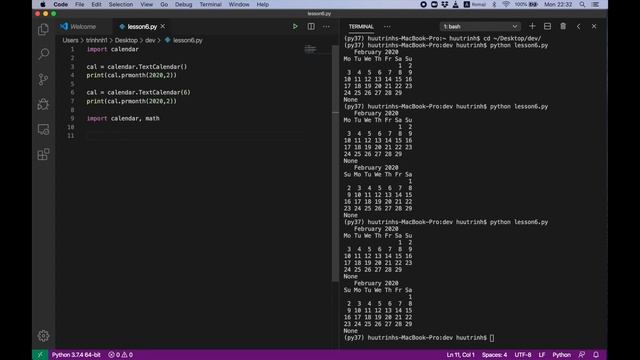Click the lesson6.py breadcrumb segment
Image resolution: width=640 pixels, height=360 pixels.
pyautogui.click(x=184, y=40)
